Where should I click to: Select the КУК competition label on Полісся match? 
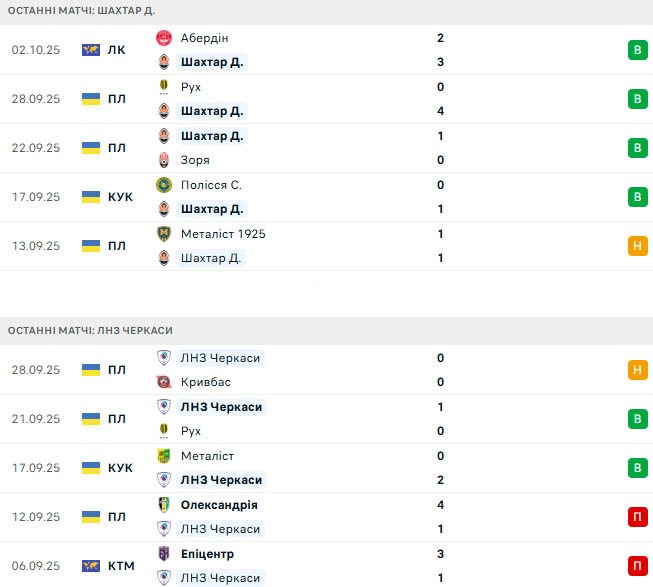[x=120, y=197]
